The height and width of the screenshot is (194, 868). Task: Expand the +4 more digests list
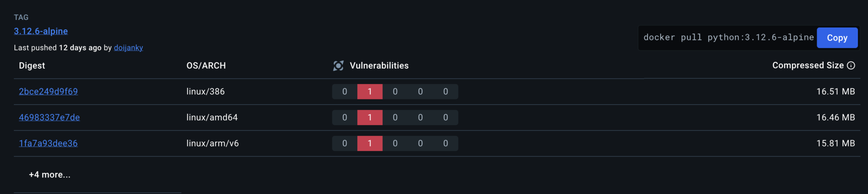point(50,175)
